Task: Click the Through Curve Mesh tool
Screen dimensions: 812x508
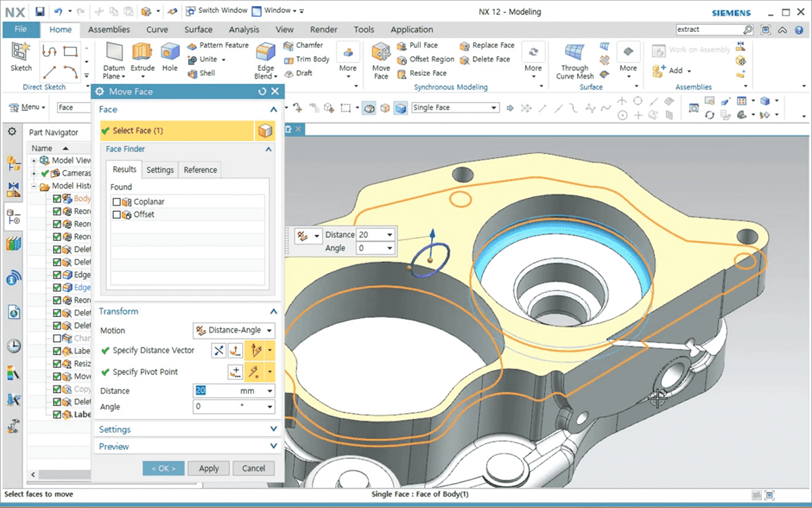Action: [x=575, y=61]
